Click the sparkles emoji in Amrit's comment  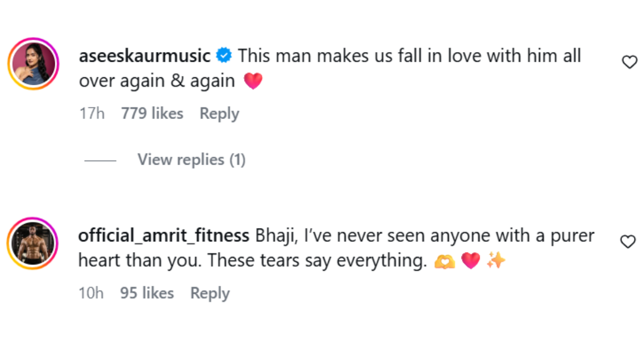(x=496, y=261)
